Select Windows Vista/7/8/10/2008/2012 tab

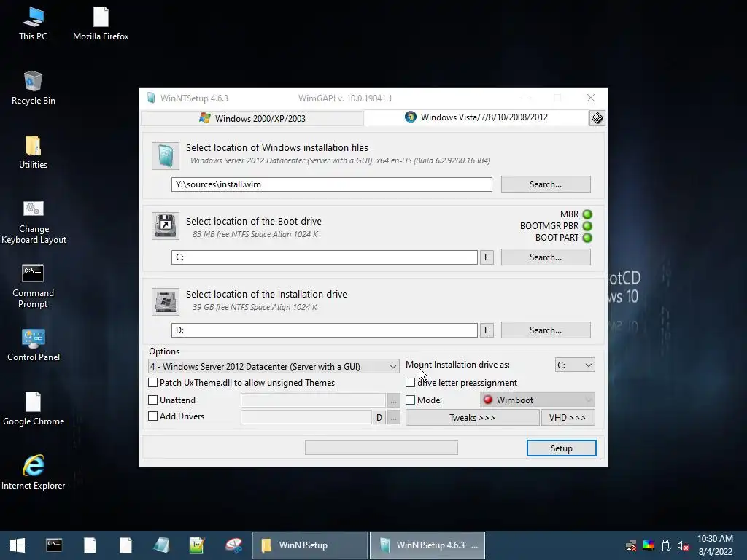click(476, 117)
